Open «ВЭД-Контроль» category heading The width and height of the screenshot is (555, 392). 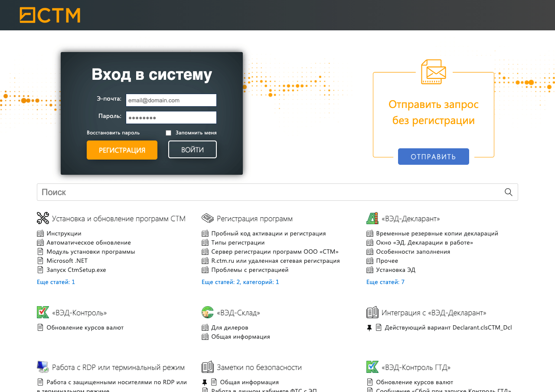[79, 313]
